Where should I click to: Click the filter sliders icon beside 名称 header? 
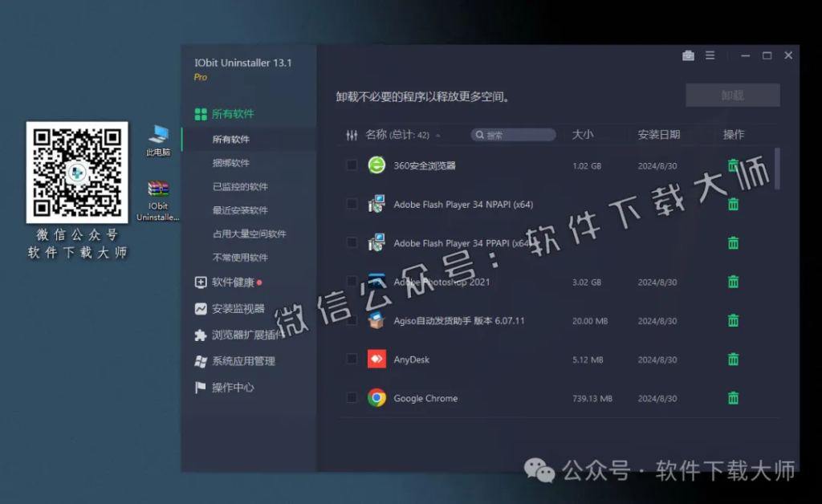pos(351,135)
